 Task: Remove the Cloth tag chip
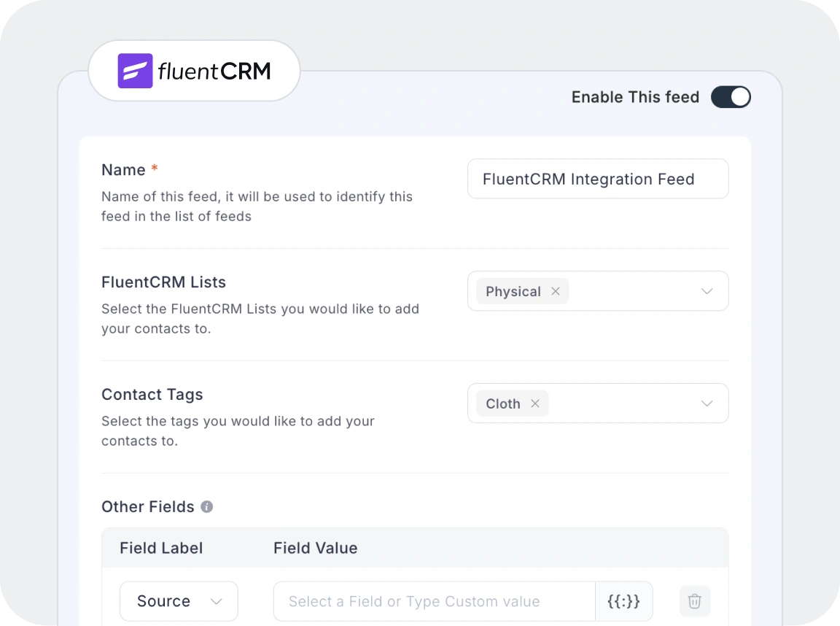click(x=535, y=403)
